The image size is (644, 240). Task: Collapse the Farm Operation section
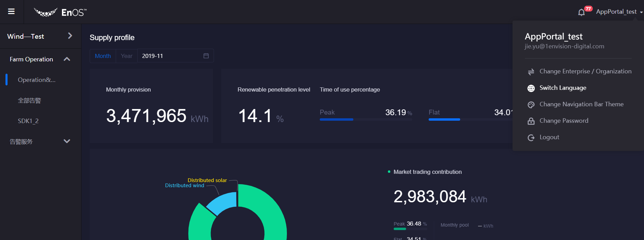pyautogui.click(x=67, y=59)
